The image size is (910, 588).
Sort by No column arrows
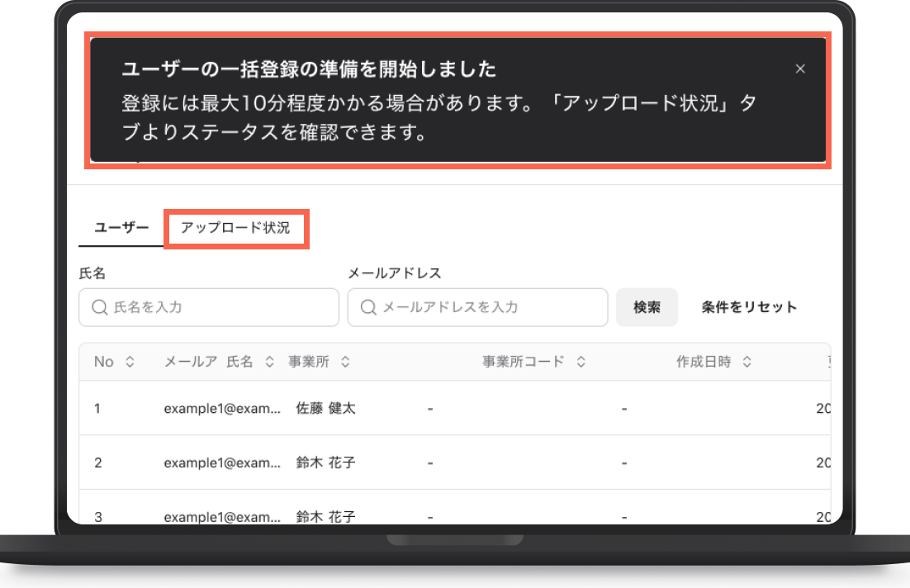(130, 362)
